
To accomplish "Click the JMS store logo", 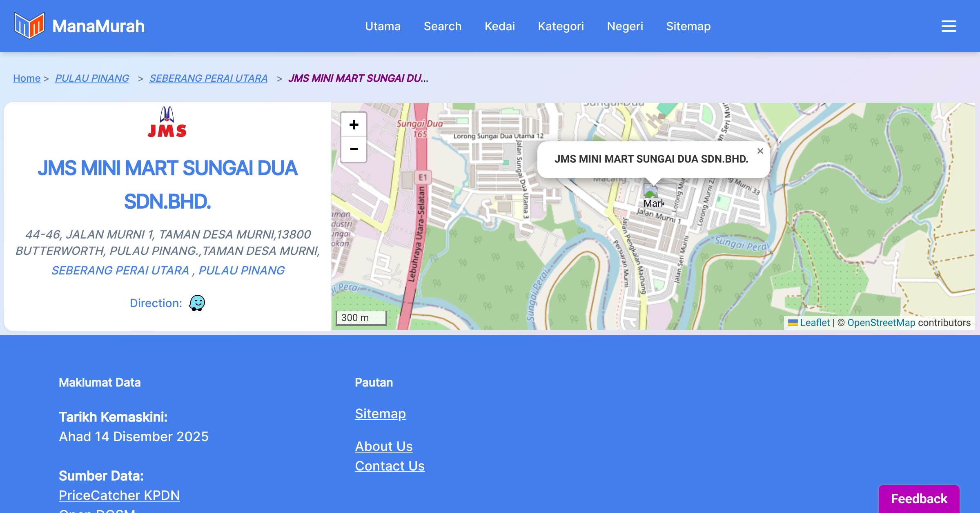I will [x=167, y=122].
